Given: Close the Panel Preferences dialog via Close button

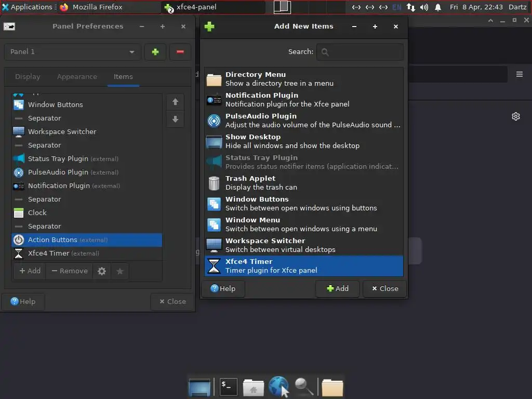Looking at the screenshot, I should [172, 302].
